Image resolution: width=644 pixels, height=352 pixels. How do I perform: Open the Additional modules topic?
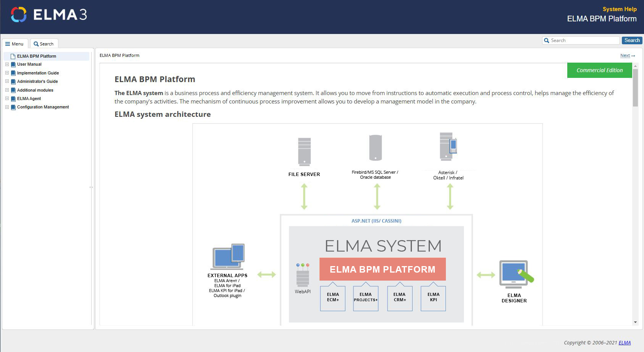[35, 90]
